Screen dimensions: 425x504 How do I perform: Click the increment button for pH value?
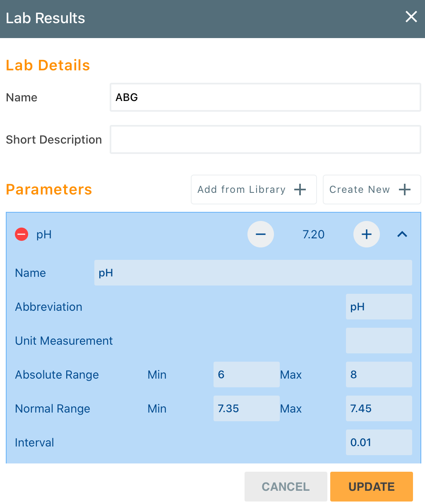coord(366,234)
